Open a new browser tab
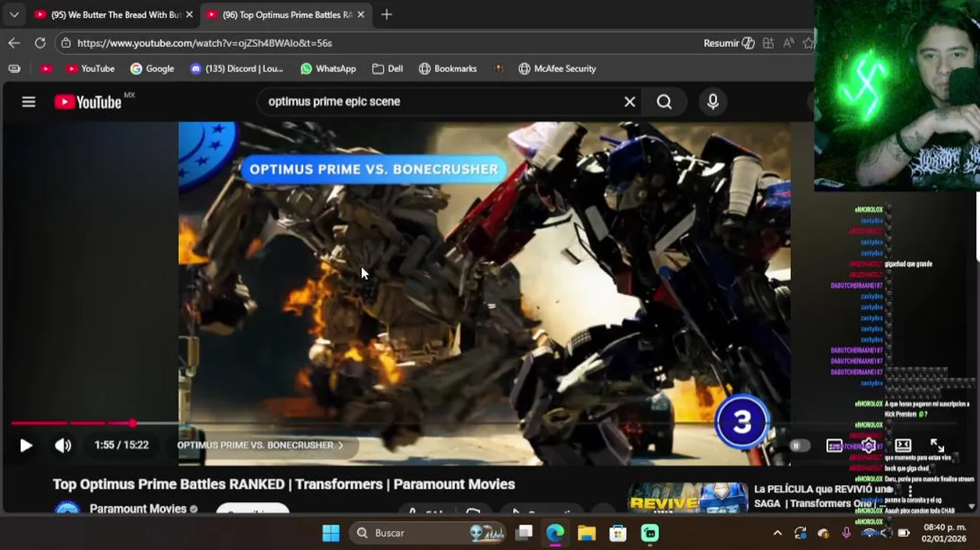Screen dimensions: 980x550 (x=386, y=15)
